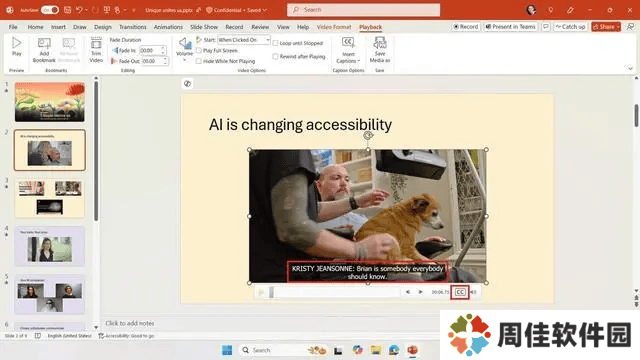The width and height of the screenshot is (640, 360).
Task: Select the fourth slide thumbnail
Action: tap(49, 246)
